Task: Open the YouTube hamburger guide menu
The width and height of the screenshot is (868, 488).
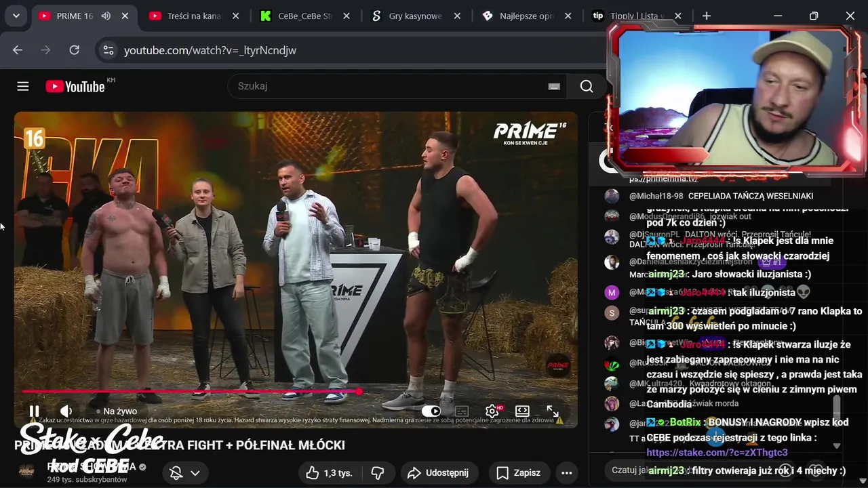Action: pos(23,86)
